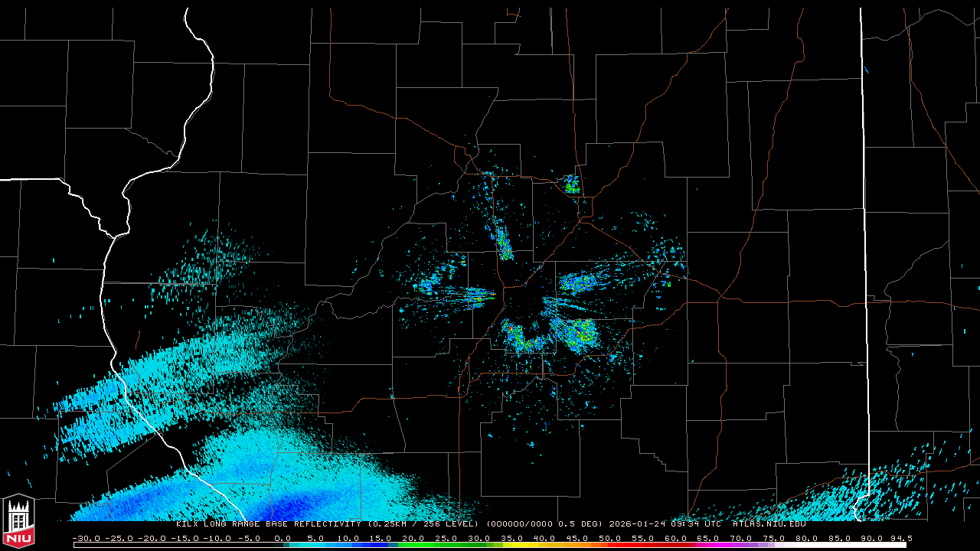Select the 20.0 scale label
The height and width of the screenshot is (551, 980).
(413, 538)
